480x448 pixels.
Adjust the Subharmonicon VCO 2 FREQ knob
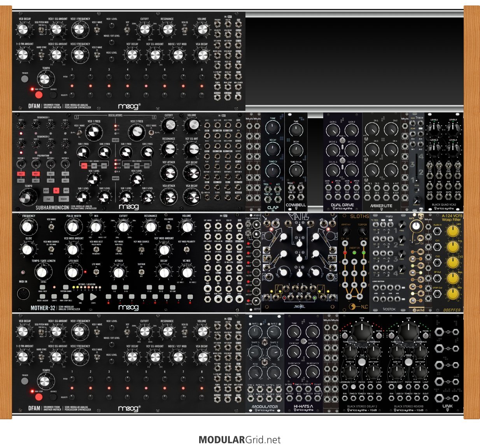(x=137, y=133)
